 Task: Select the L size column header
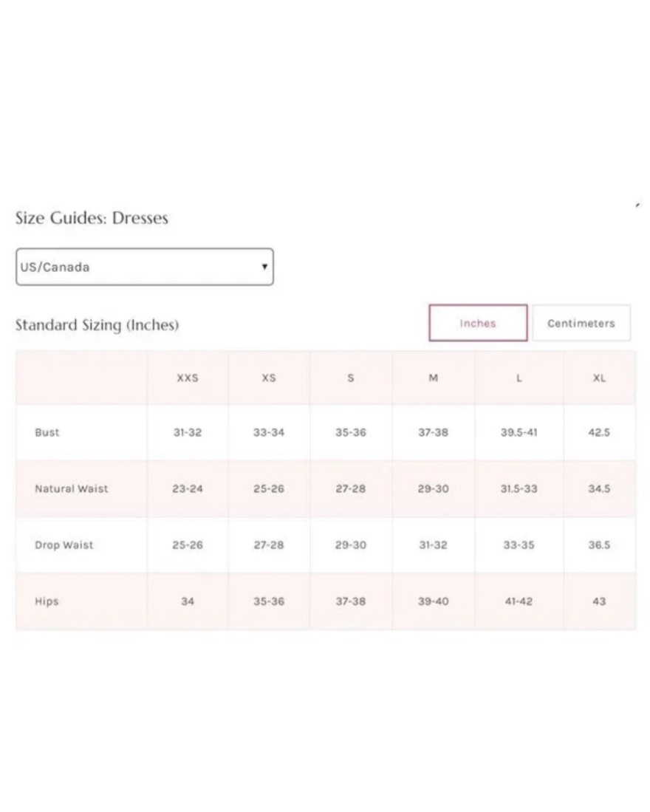point(519,378)
